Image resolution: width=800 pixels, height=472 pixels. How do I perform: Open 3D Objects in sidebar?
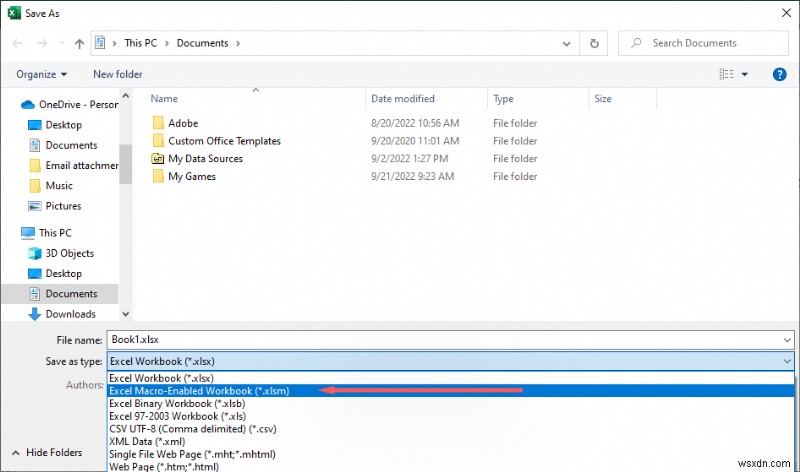pos(61,253)
